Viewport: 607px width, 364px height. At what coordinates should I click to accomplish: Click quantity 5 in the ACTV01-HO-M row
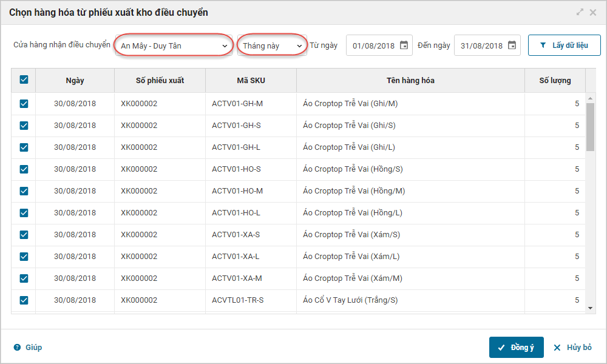pos(577,191)
